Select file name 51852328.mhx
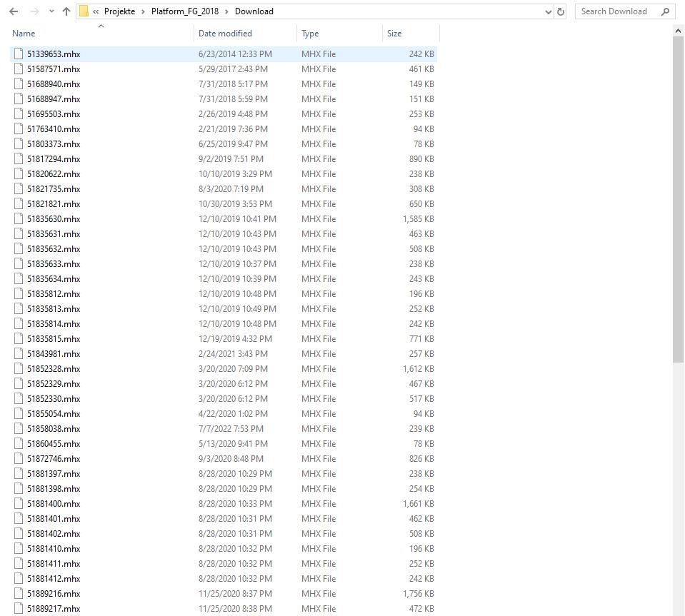 (x=54, y=369)
